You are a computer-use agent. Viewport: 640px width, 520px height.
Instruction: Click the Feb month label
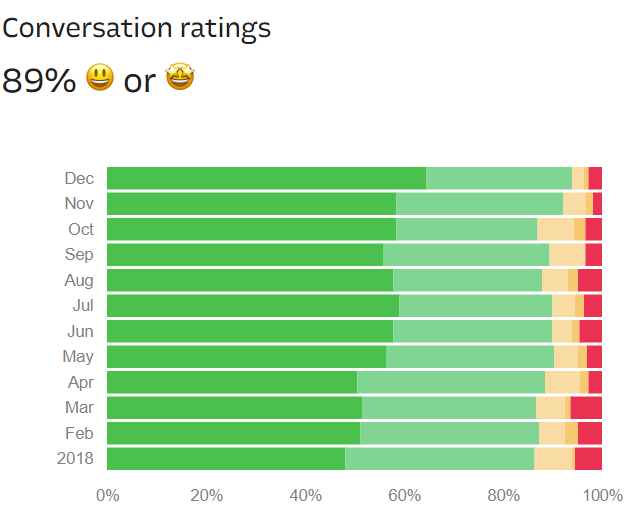point(80,433)
